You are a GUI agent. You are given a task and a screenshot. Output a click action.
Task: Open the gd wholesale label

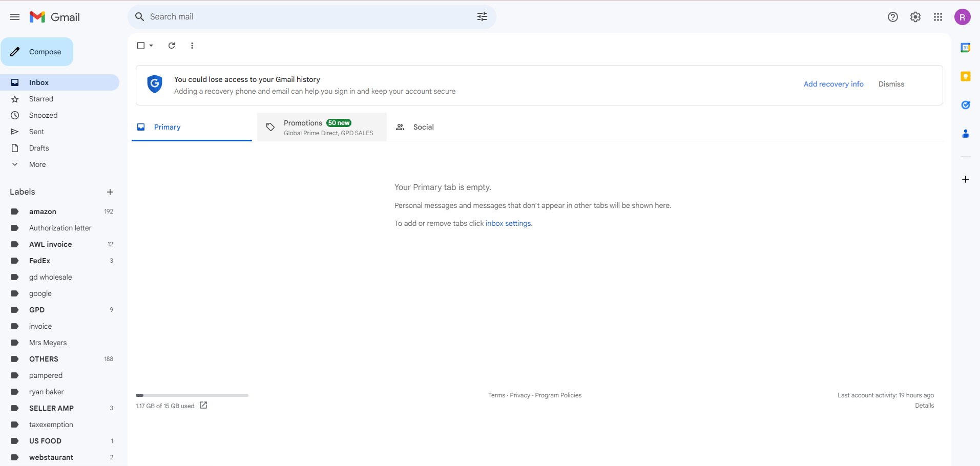coord(59,277)
